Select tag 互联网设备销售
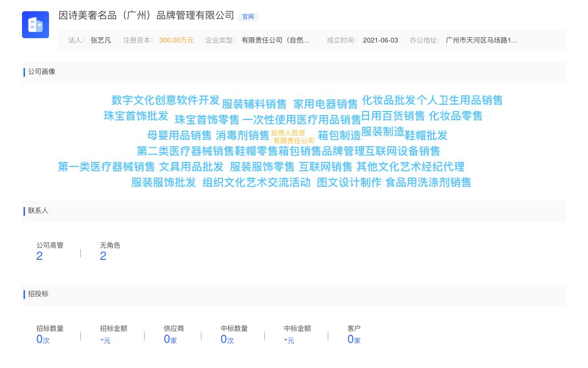The height and width of the screenshot is (368, 588). pos(403,151)
